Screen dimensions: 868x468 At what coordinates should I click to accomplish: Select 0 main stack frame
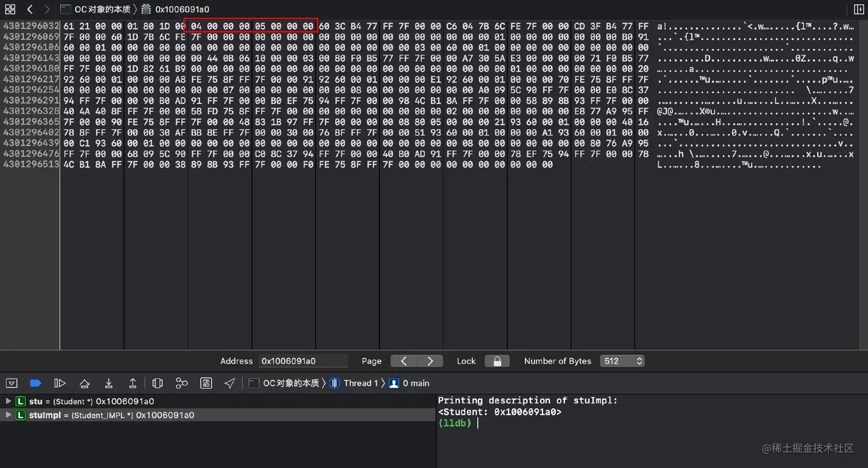coord(409,383)
